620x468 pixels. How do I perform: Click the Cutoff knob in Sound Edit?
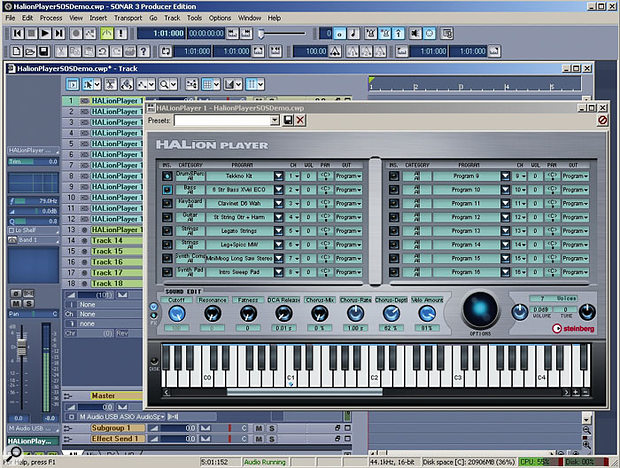point(177,314)
